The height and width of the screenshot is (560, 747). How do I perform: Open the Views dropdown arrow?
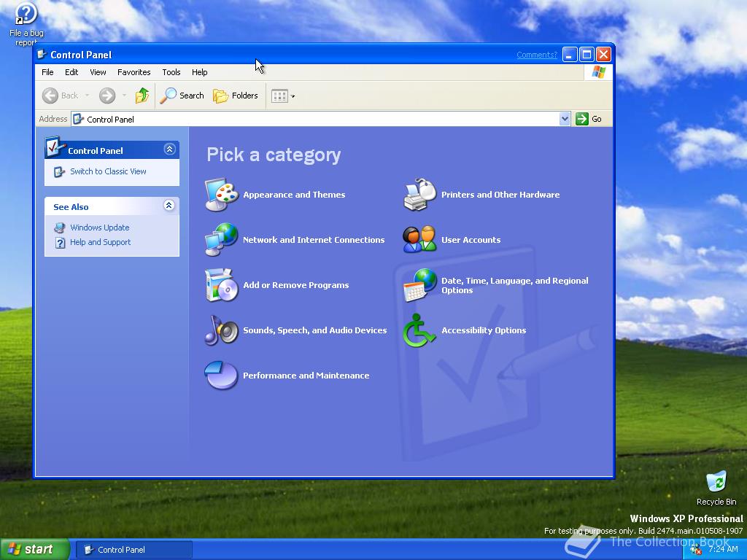coord(293,96)
